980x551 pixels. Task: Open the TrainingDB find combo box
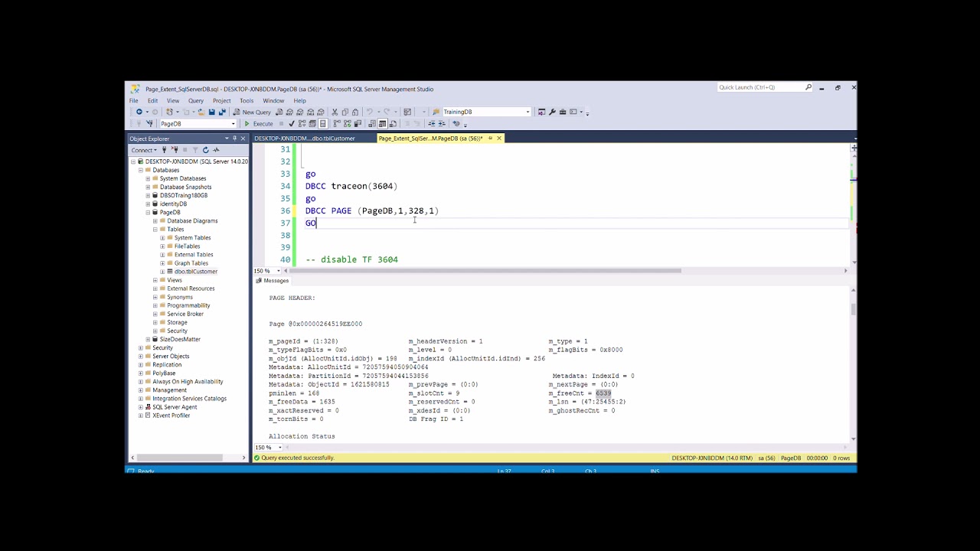(x=528, y=112)
